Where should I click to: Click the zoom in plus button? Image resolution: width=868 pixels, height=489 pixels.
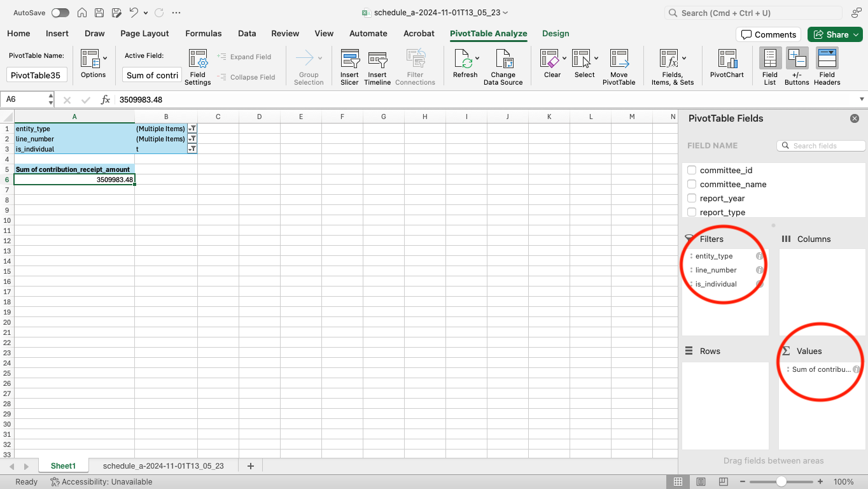(x=820, y=482)
